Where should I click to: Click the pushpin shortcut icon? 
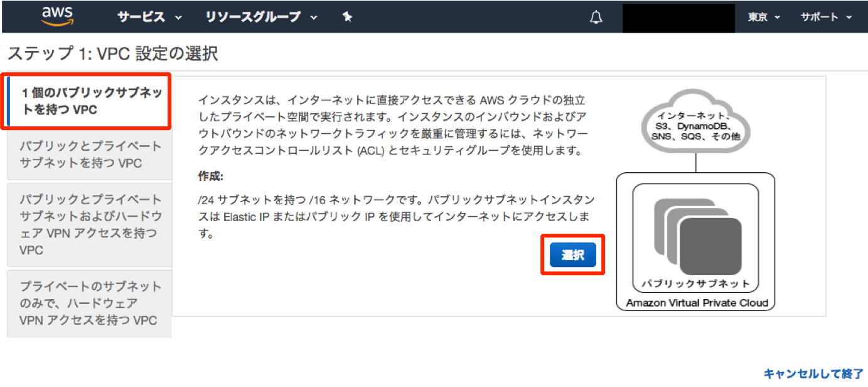(x=347, y=18)
